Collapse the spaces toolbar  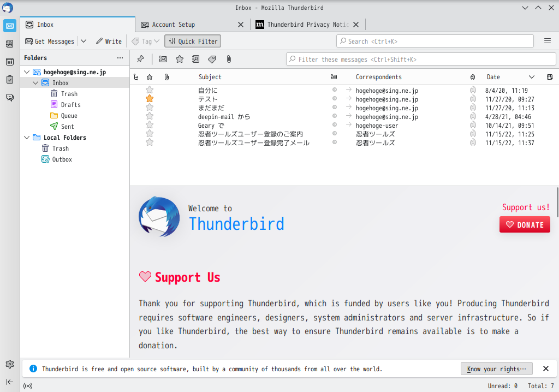[10, 382]
